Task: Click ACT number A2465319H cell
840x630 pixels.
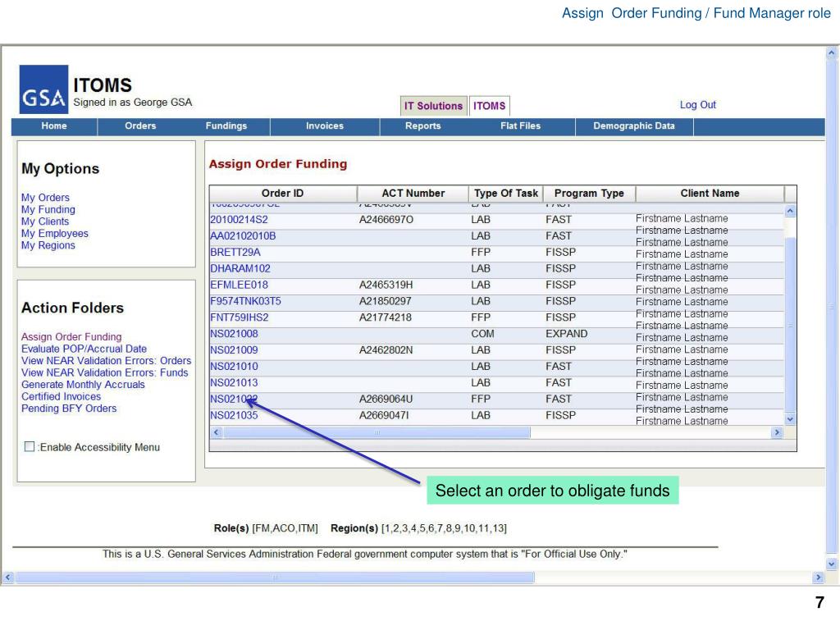Action: (386, 285)
